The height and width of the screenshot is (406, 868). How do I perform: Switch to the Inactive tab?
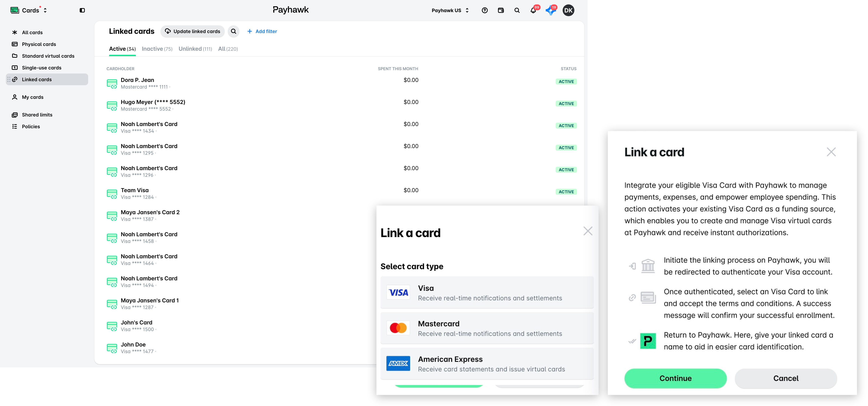coord(157,49)
